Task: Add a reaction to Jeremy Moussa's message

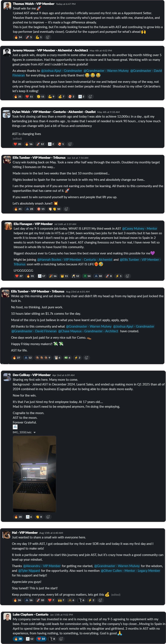Action: point(90,97)
